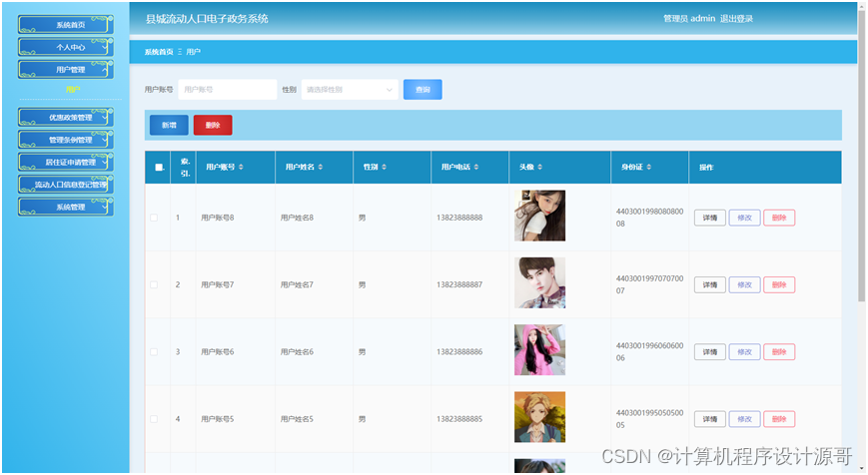Screen dimensions: 868x475
Task: Click 修改 for 用户账号8
Action: (x=744, y=218)
